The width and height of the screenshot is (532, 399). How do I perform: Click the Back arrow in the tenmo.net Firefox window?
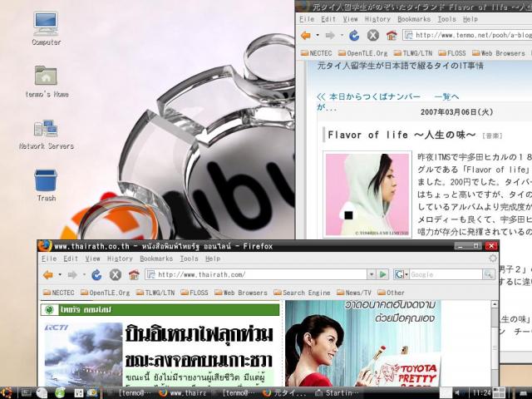[x=306, y=35]
